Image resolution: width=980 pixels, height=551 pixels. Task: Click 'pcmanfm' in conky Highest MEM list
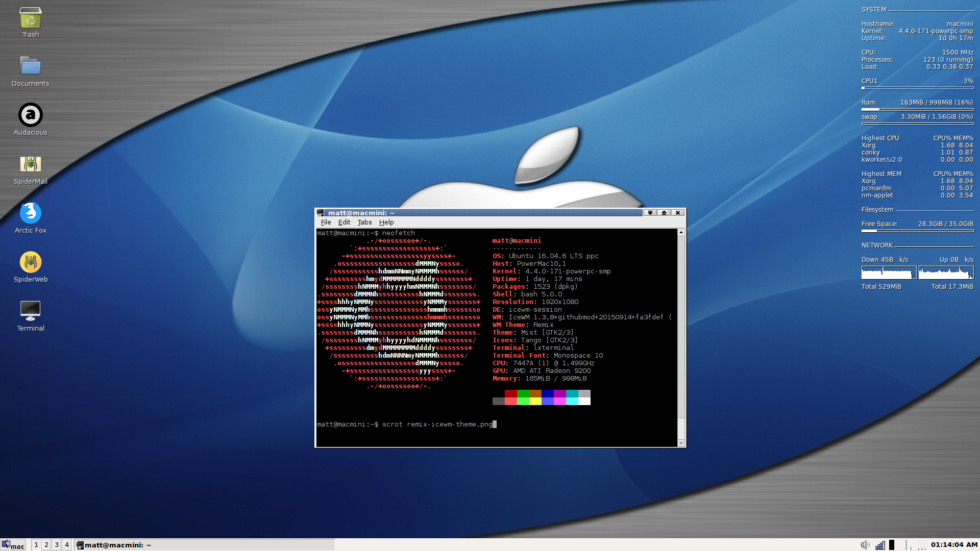[876, 188]
